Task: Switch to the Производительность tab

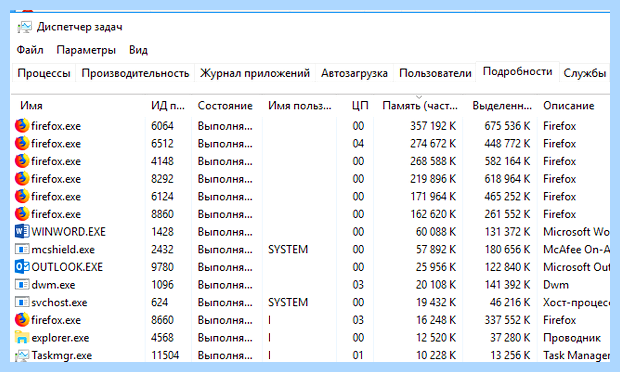Action: (135, 73)
